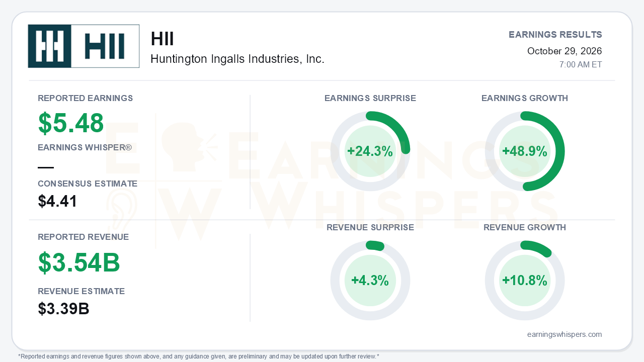The image size is (644, 362).
Task: Click the HII company logo
Action: 84,46
